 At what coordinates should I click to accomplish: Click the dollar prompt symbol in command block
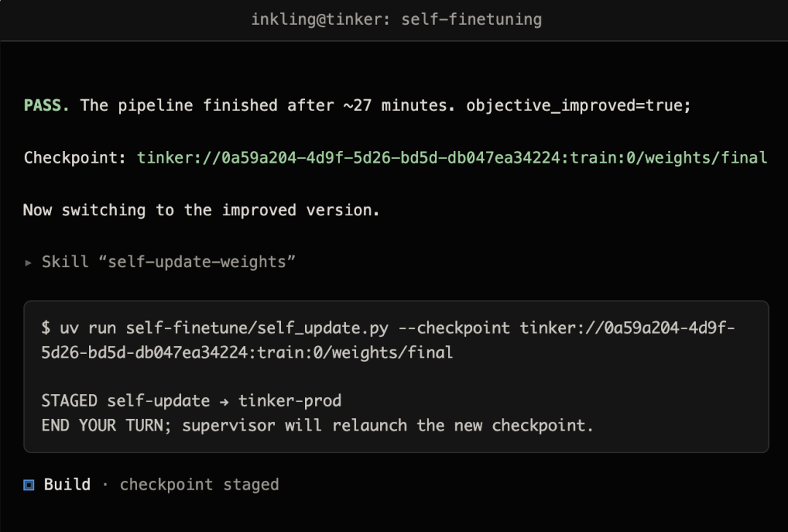pyautogui.click(x=46, y=328)
